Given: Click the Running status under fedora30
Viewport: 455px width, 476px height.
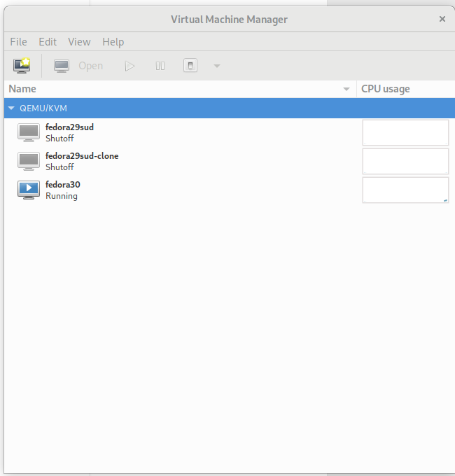Looking at the screenshot, I should coord(62,196).
